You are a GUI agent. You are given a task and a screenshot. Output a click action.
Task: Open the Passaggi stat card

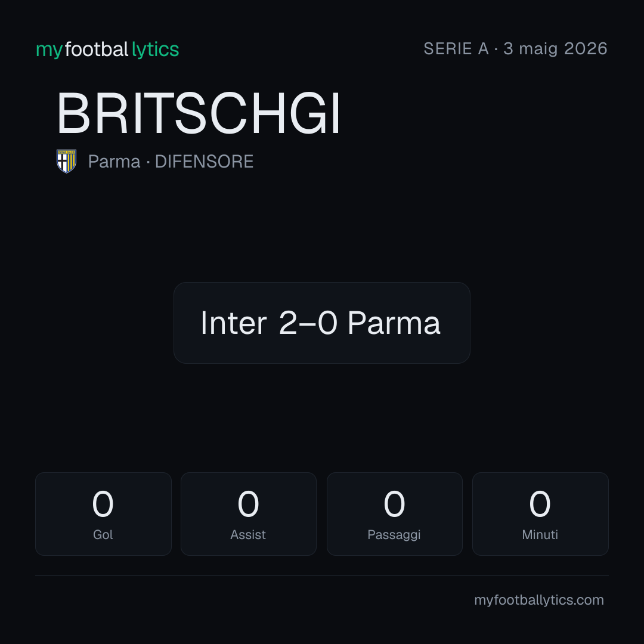(x=394, y=514)
